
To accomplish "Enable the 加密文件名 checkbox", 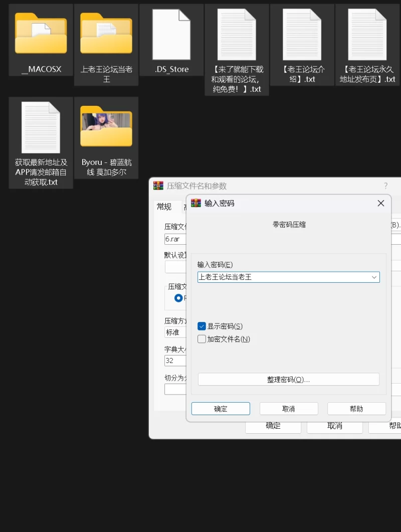I will 202,339.
